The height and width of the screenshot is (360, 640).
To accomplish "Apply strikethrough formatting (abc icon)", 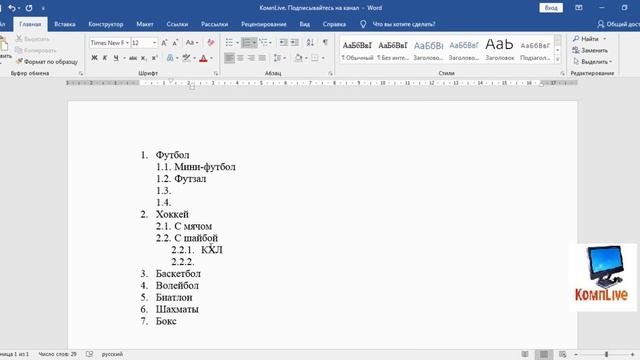I will pyautogui.click(x=133, y=58).
